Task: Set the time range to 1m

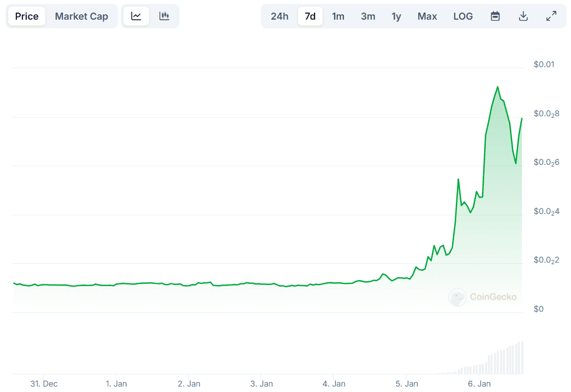Action: (x=338, y=16)
